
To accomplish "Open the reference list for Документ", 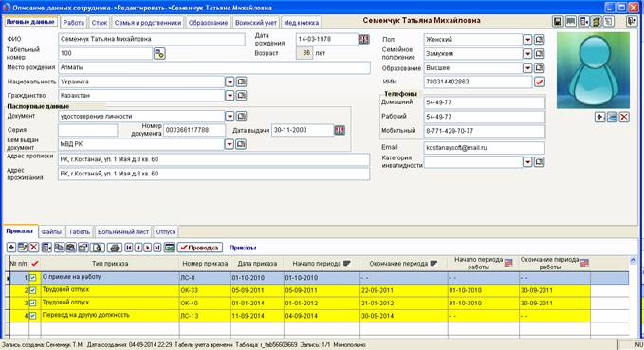I will [x=242, y=117].
